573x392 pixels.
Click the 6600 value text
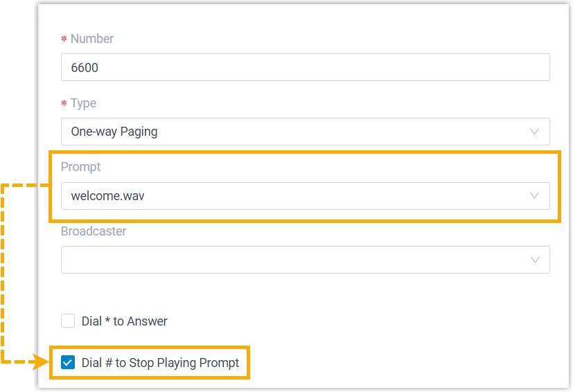click(85, 68)
